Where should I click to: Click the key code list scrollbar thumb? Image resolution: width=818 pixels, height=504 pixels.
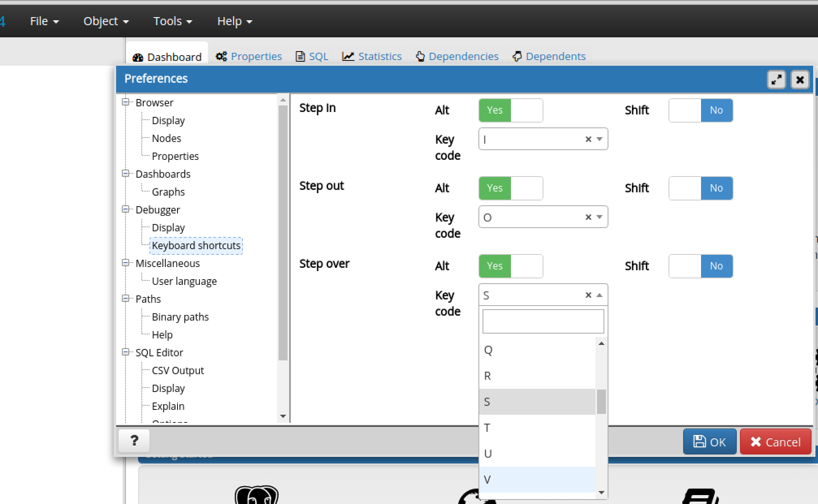tap(601, 401)
